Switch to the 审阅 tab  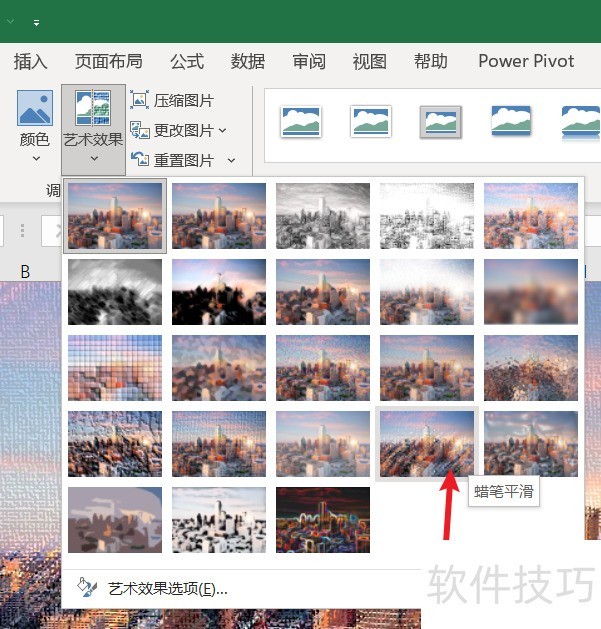click(x=309, y=61)
